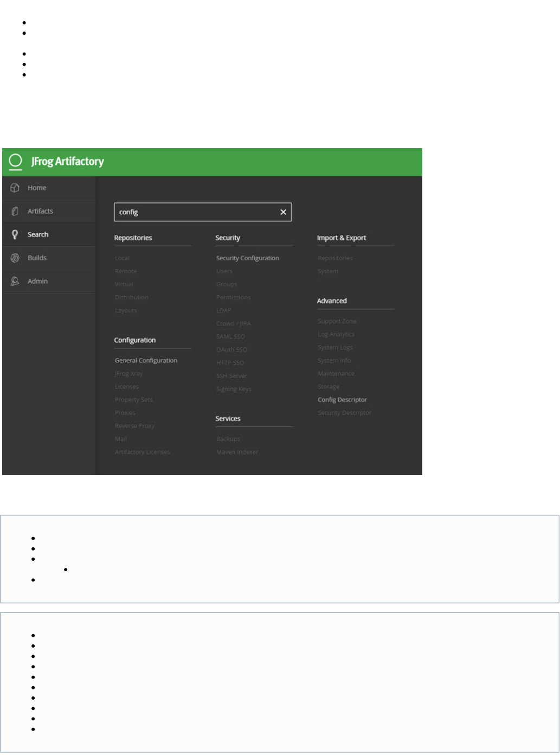Open Layouts link under Repositories
Viewport: 560px width, 755px height.
(x=126, y=310)
